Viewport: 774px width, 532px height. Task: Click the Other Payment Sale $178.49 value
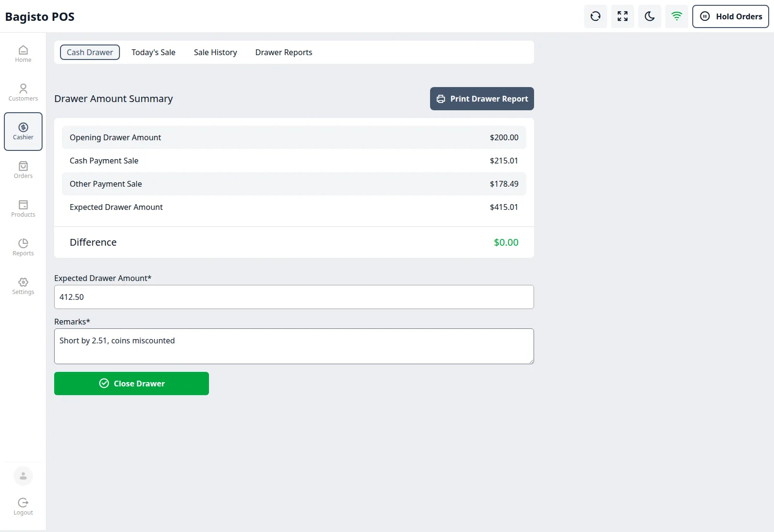(504, 184)
